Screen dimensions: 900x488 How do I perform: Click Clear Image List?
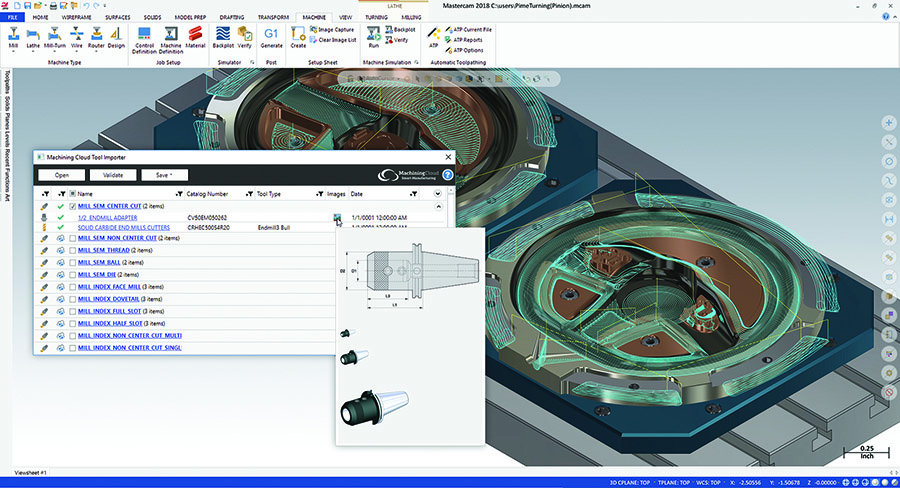(333, 40)
